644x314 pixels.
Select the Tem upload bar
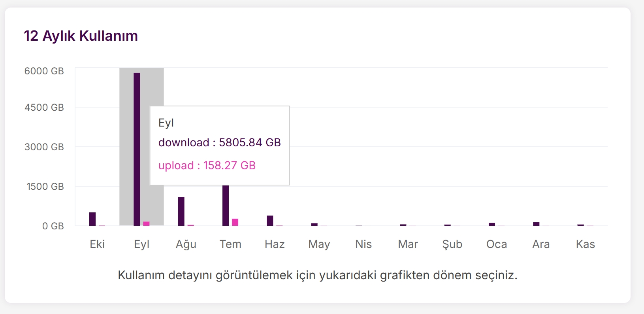click(x=235, y=222)
